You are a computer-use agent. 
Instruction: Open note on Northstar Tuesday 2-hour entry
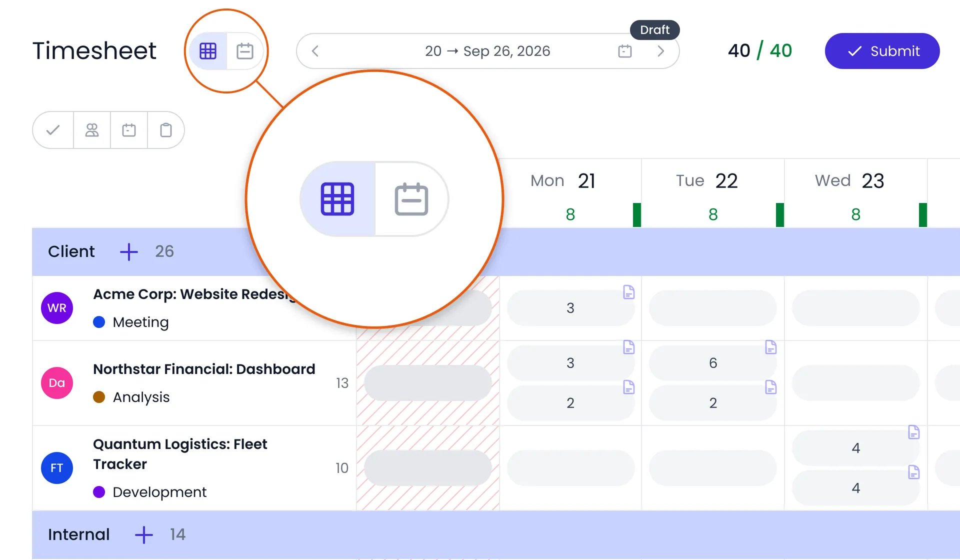click(x=770, y=387)
